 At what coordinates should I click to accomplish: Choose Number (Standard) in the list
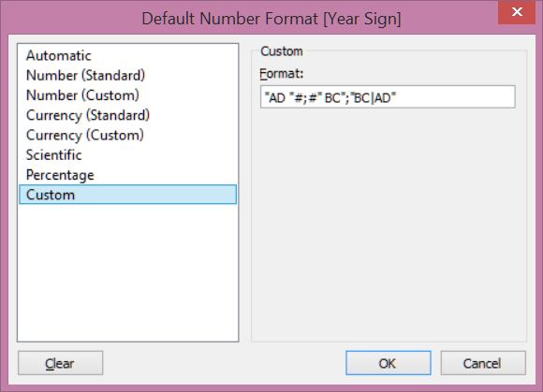[x=127, y=76]
